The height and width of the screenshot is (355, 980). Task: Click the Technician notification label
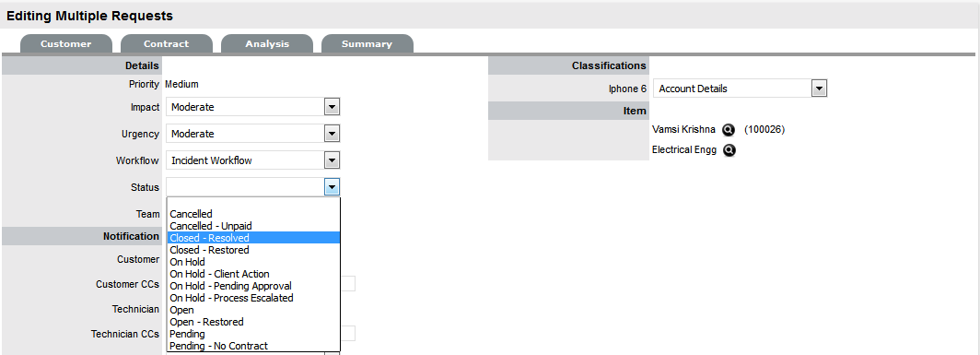(x=136, y=309)
